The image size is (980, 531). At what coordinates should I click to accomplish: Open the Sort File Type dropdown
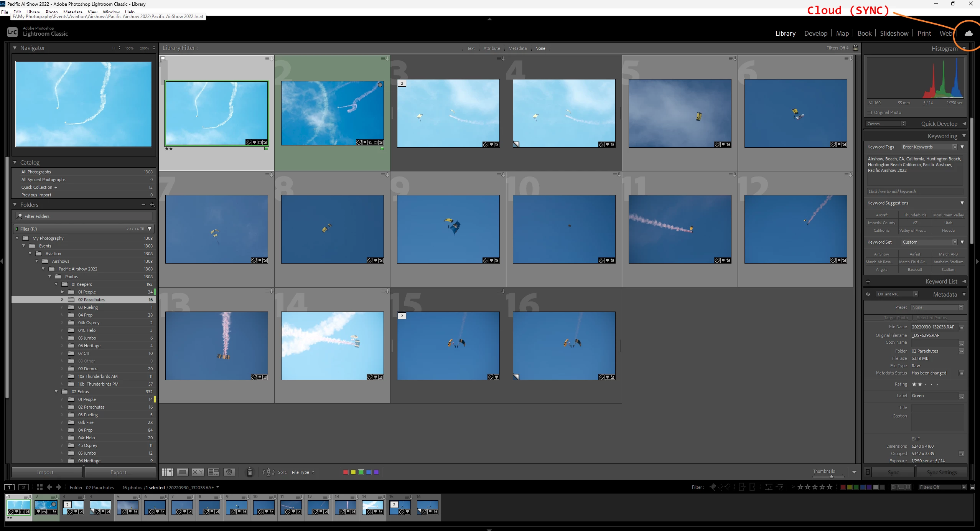303,472
